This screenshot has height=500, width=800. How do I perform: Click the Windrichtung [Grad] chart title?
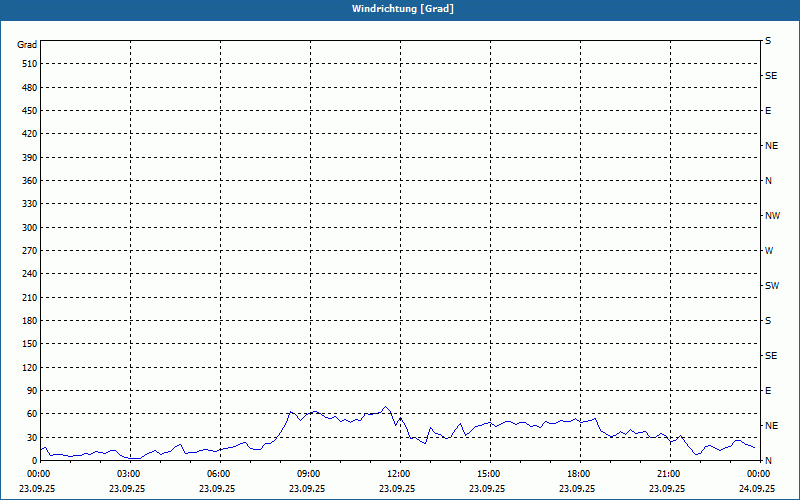click(400, 9)
